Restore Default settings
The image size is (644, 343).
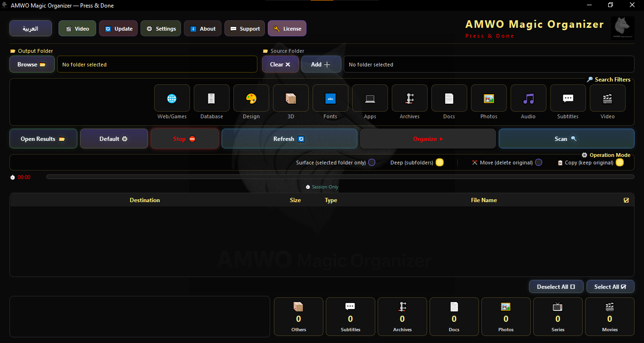114,139
